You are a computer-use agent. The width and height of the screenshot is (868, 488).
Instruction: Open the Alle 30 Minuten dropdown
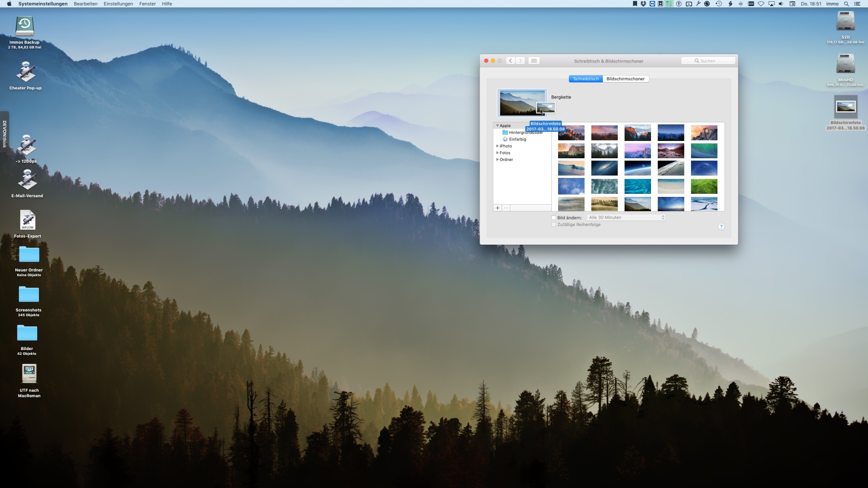(626, 217)
